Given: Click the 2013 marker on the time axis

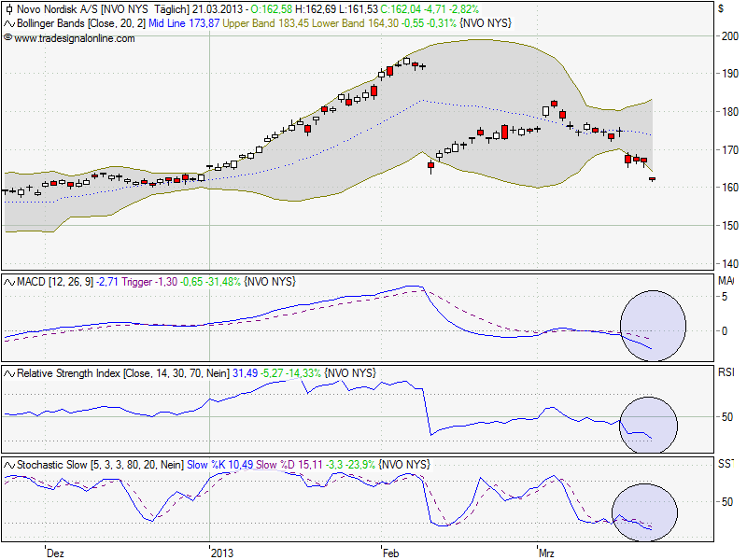Looking at the screenshot, I should pyautogui.click(x=220, y=552).
